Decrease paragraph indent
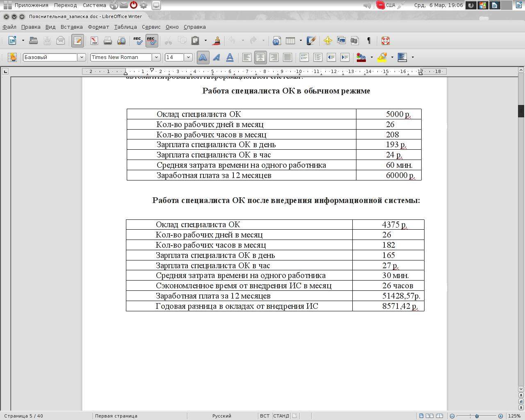 click(x=331, y=57)
